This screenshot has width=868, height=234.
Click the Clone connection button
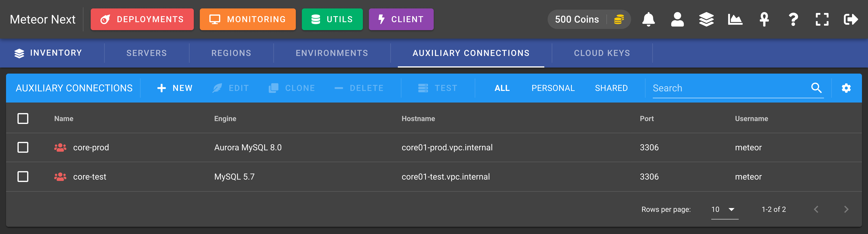click(x=292, y=88)
